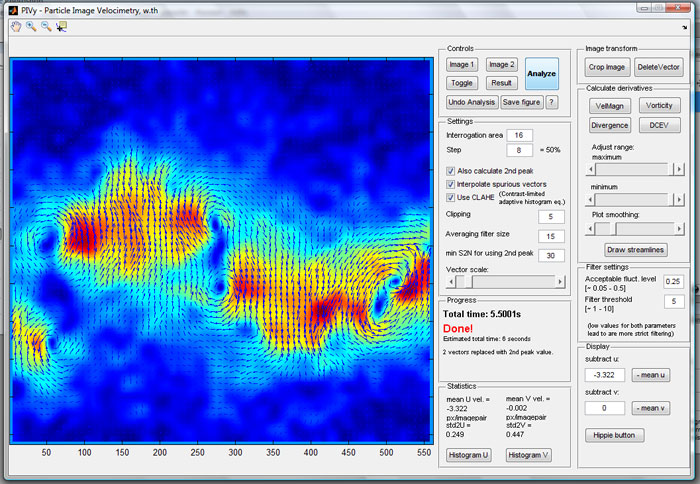
Task: Select the Data Cursor tool
Action: point(61,27)
